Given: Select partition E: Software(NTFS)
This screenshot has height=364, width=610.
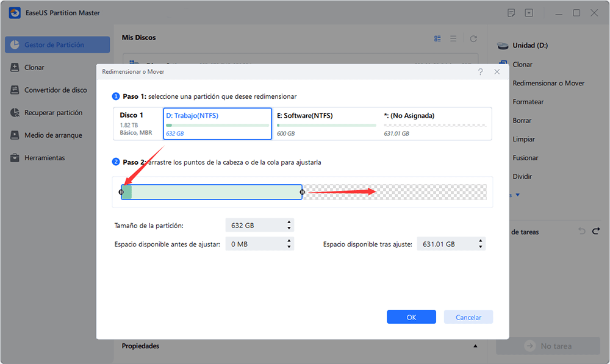Looking at the screenshot, I should point(326,124).
